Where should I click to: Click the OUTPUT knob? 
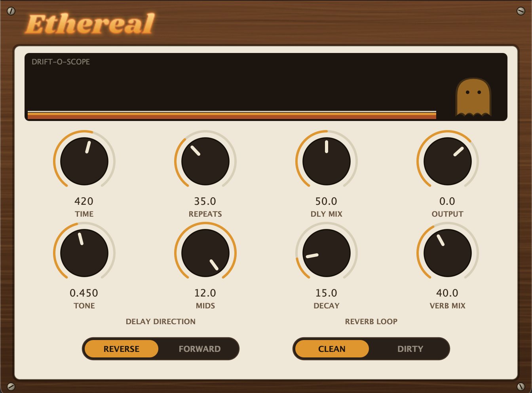tap(448, 161)
